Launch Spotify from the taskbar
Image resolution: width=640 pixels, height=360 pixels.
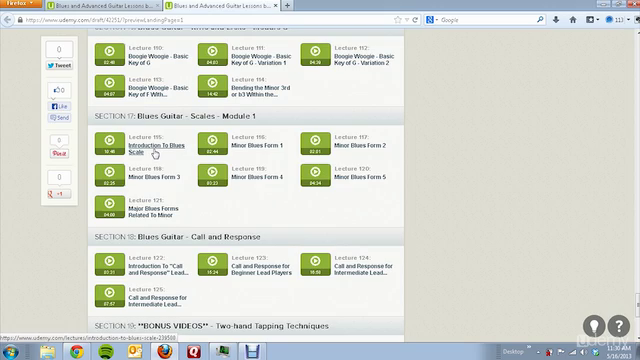[106, 351]
